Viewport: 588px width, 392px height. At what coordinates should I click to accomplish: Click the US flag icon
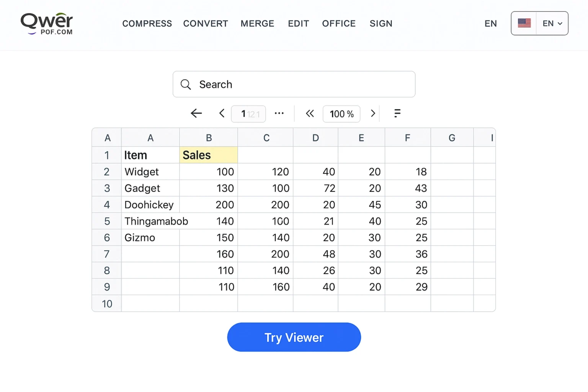[x=524, y=23]
